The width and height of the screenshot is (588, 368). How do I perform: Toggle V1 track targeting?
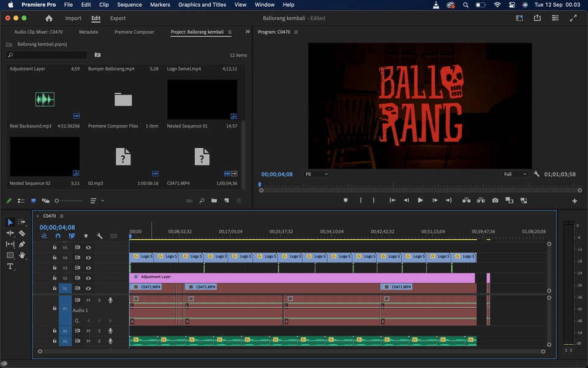click(x=65, y=288)
